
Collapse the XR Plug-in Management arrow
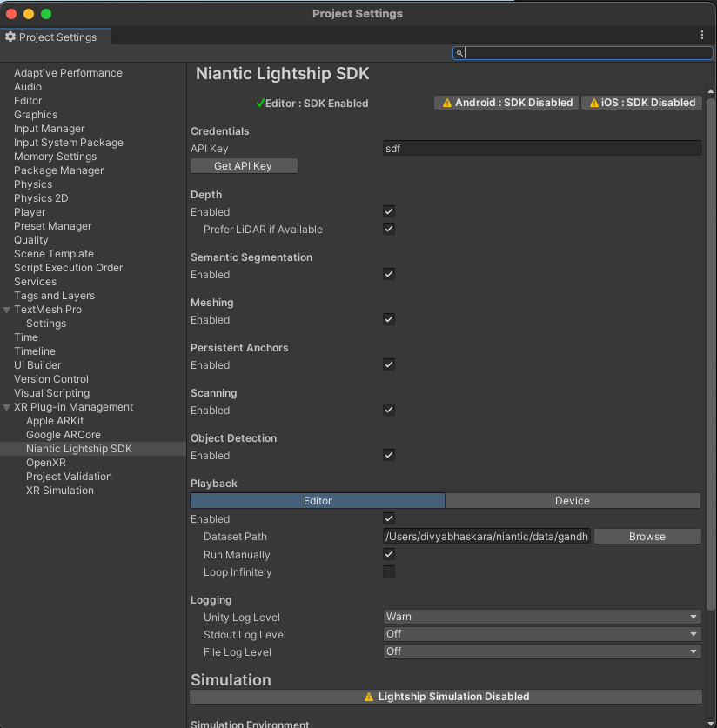(x=6, y=407)
